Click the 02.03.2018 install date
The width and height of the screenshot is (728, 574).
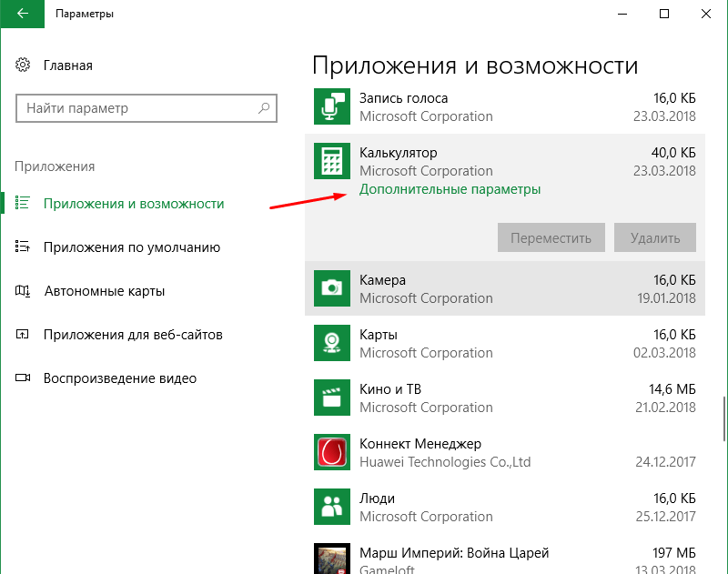click(x=664, y=353)
